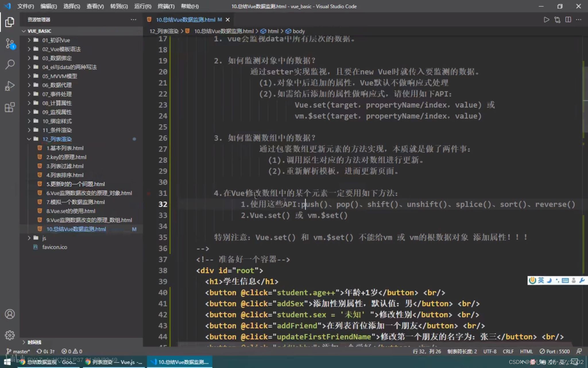The width and height of the screenshot is (588, 368).
Task: Open the Source Control view
Action: coord(10,44)
